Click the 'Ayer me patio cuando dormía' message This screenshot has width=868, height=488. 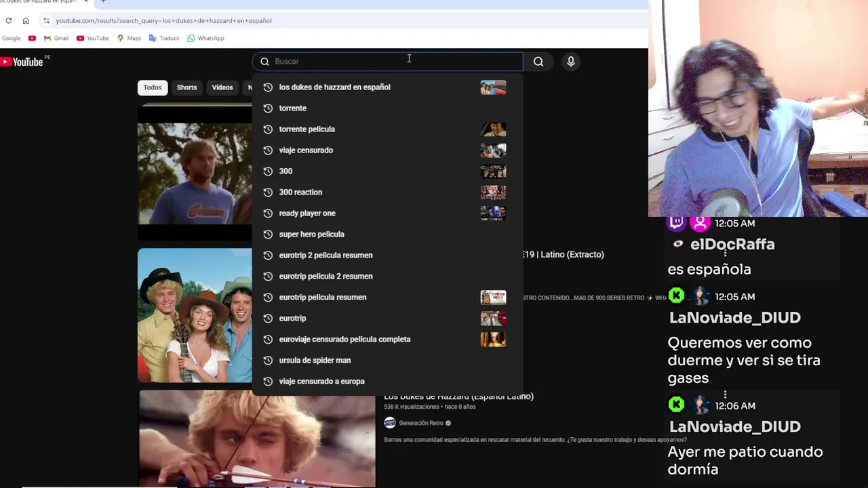[x=745, y=460]
